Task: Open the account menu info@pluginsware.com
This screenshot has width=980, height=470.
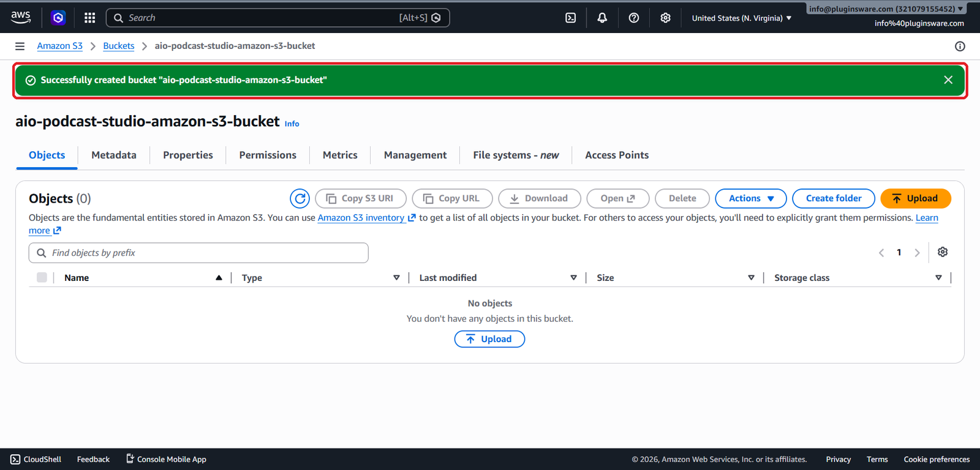Action: (x=886, y=9)
